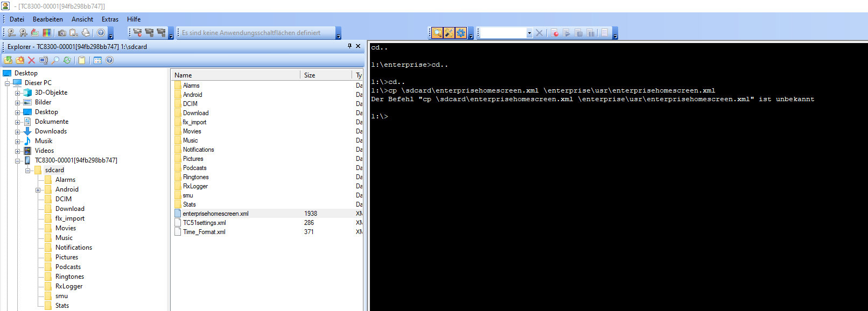Image resolution: width=868 pixels, height=311 pixels.
Task: Toggle the wrench and screwdriver tools panel button
Action: (449, 33)
